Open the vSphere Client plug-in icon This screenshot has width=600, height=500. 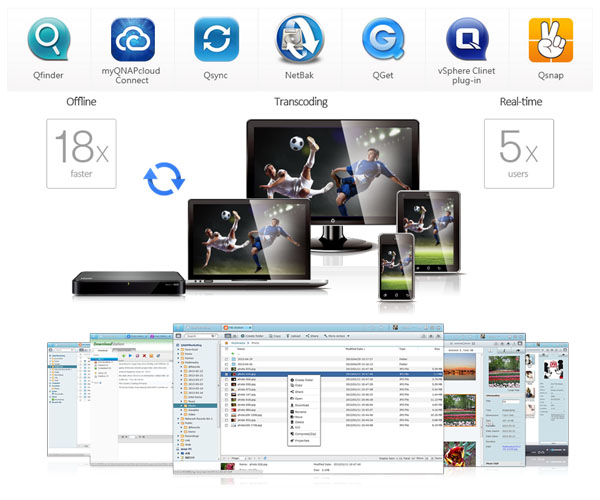click(x=467, y=39)
